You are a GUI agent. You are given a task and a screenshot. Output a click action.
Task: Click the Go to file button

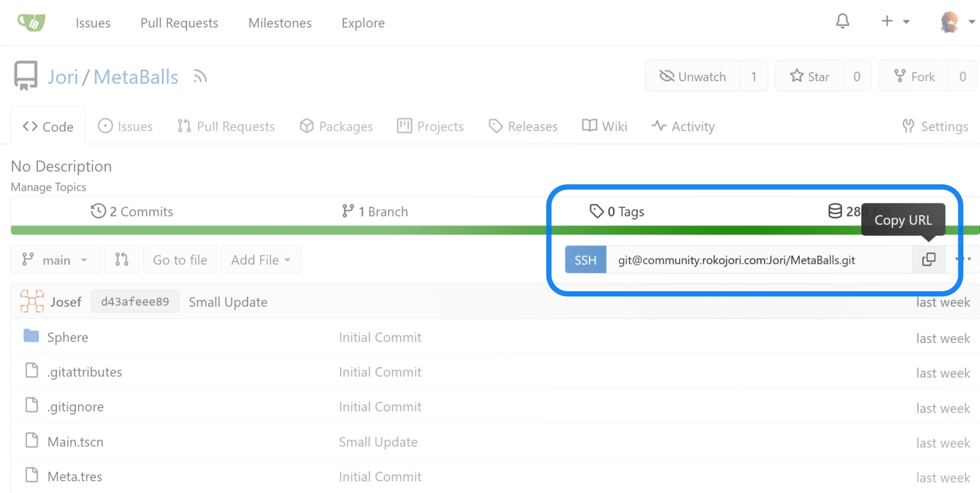(x=180, y=260)
